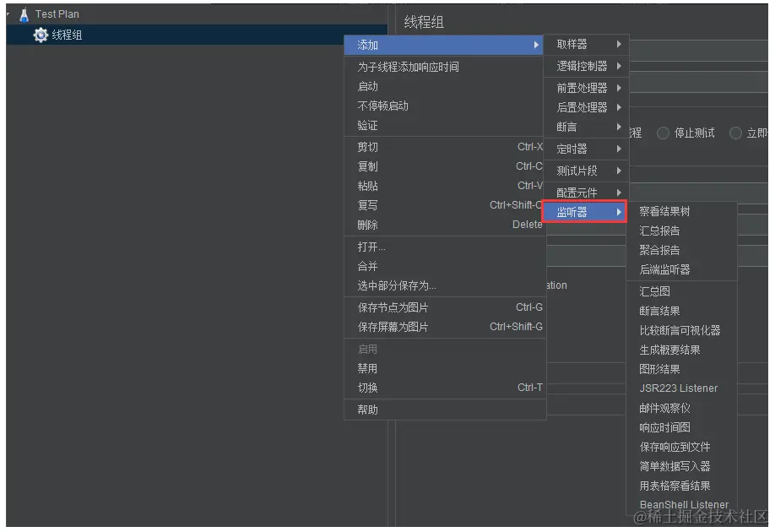Add the BeanShell Listener item
The image size is (775, 532).
coord(682,505)
